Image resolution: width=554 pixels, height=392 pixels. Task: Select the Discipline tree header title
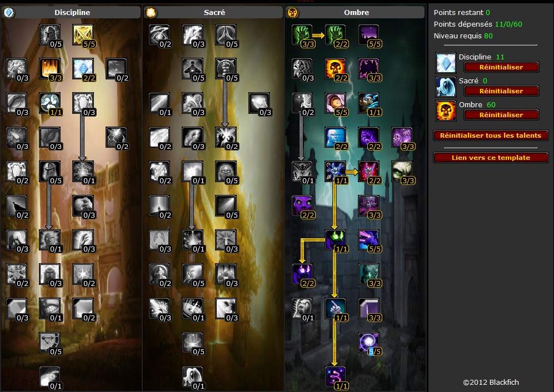pyautogui.click(x=72, y=12)
